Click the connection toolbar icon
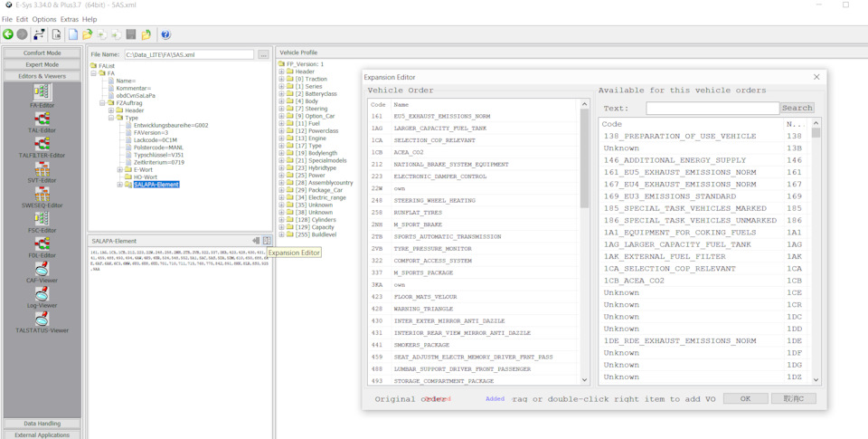The image size is (868, 439). pyautogui.click(x=39, y=34)
